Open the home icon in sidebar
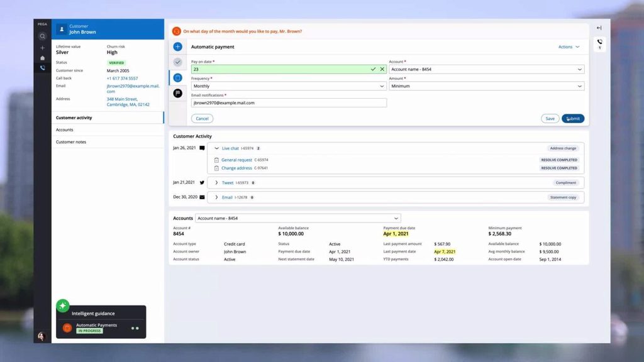 point(42,58)
